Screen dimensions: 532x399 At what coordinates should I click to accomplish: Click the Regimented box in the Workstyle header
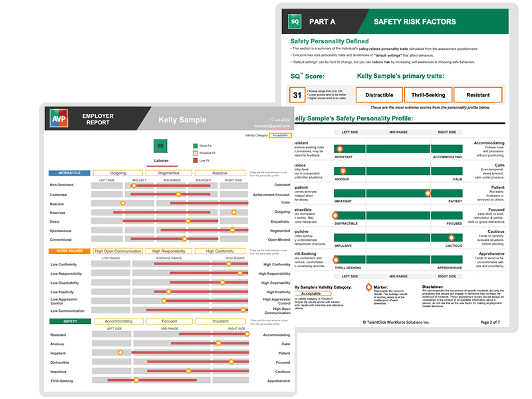tap(168, 173)
